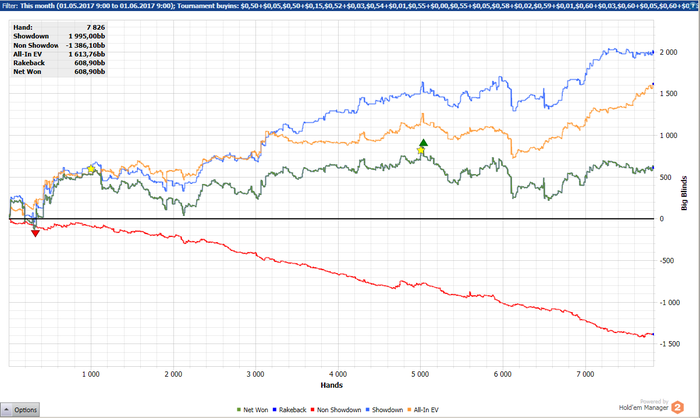
Task: Click the yellow star near hand 1 000
Action: pyautogui.click(x=91, y=169)
